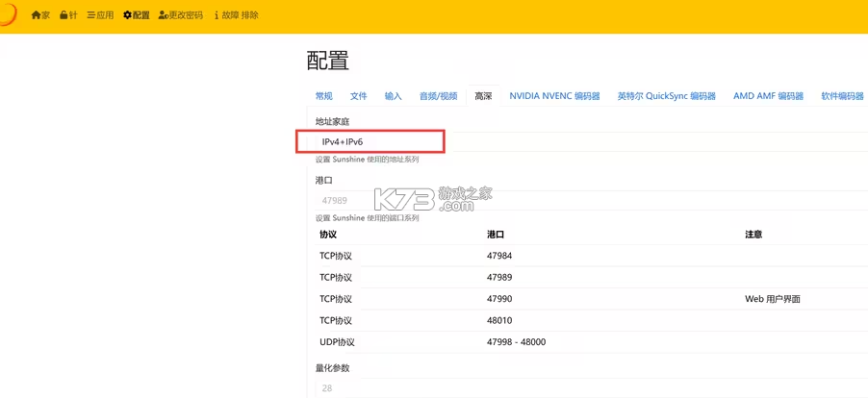868x398 pixels.
Task: Click the home icon beside 家
Action: click(36, 15)
